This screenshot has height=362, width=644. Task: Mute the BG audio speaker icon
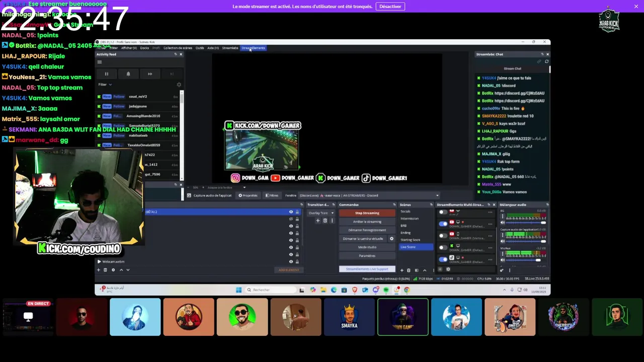coord(503,222)
